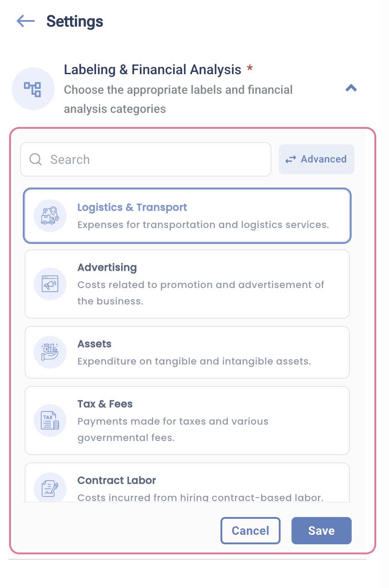The width and height of the screenshot is (389, 588).
Task: Select the Logistics & Transport category
Action: pos(187,216)
